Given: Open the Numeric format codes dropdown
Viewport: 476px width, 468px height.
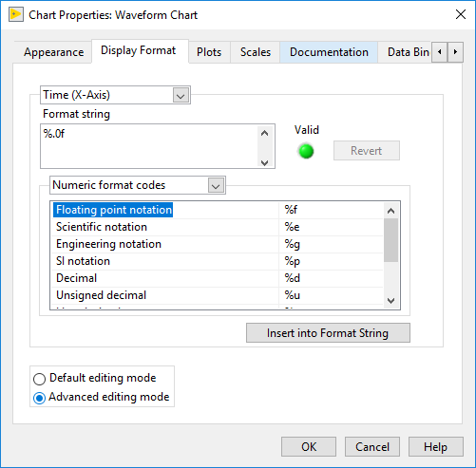Looking at the screenshot, I should [x=138, y=185].
